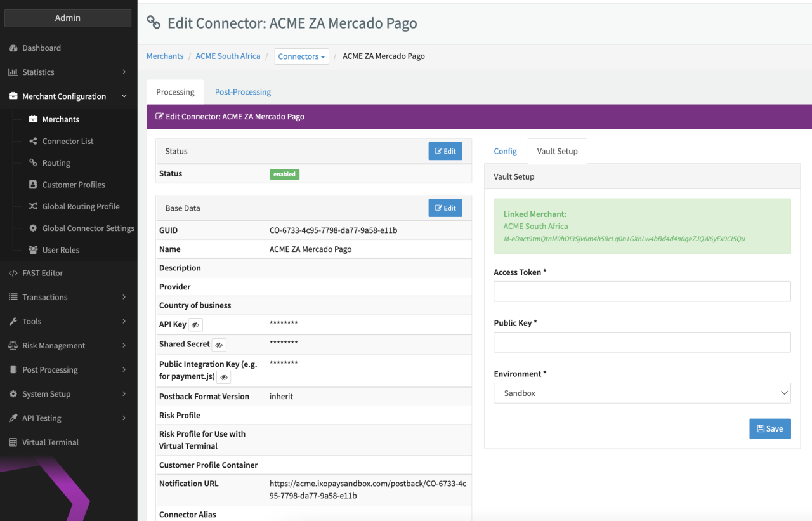Unmask the Public Integration Key
This screenshot has height=521, width=812.
click(x=223, y=377)
